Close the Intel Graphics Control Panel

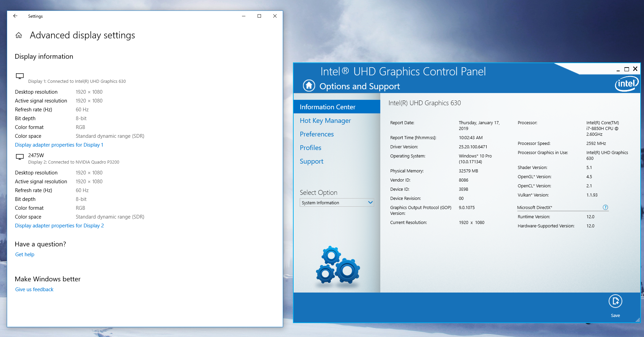click(x=635, y=69)
